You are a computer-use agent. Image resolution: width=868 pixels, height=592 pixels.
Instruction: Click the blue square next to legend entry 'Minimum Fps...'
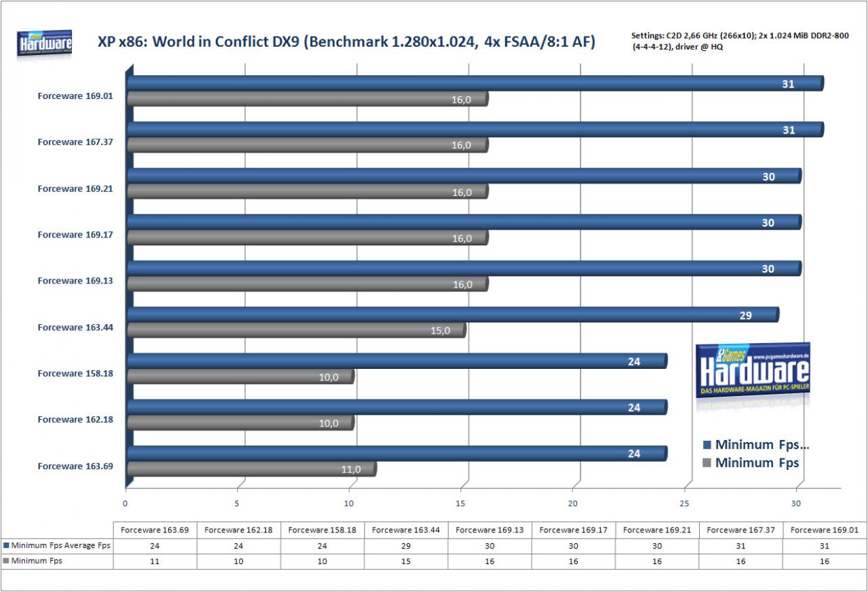pos(707,446)
